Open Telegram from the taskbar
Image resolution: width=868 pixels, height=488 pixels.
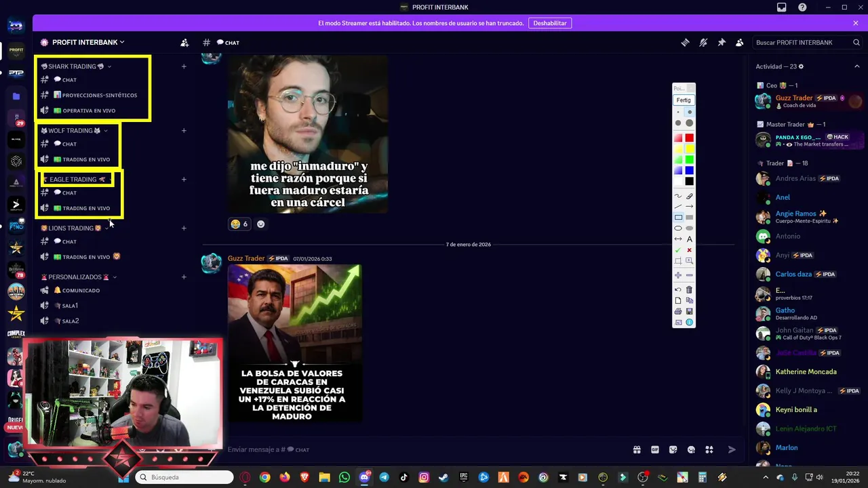click(384, 477)
